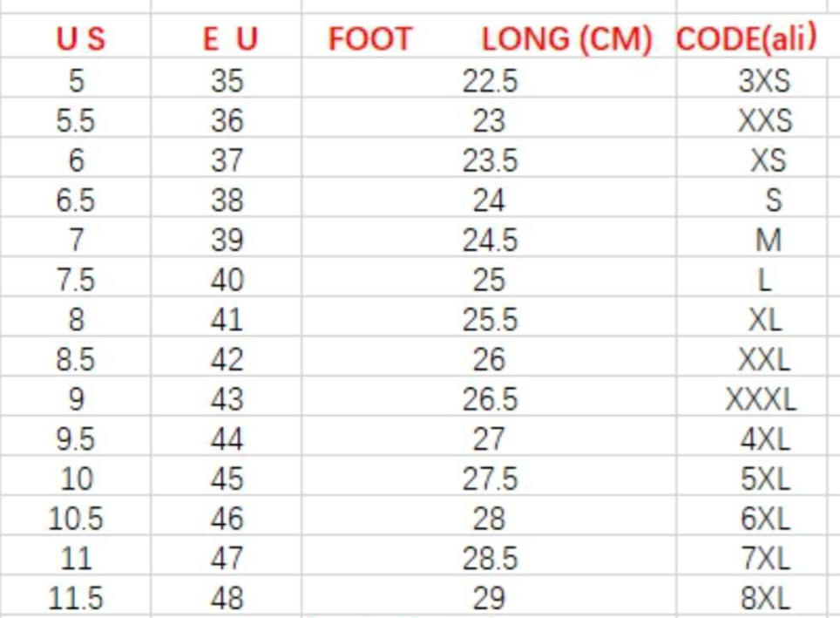The width and height of the screenshot is (840, 618).
Task: Click the cell with code XXL
Action: pyautogui.click(x=763, y=359)
